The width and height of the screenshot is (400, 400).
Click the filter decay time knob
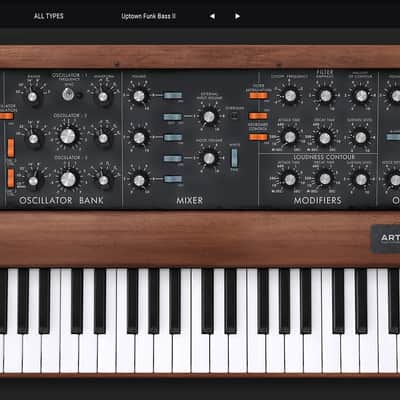click(325, 138)
